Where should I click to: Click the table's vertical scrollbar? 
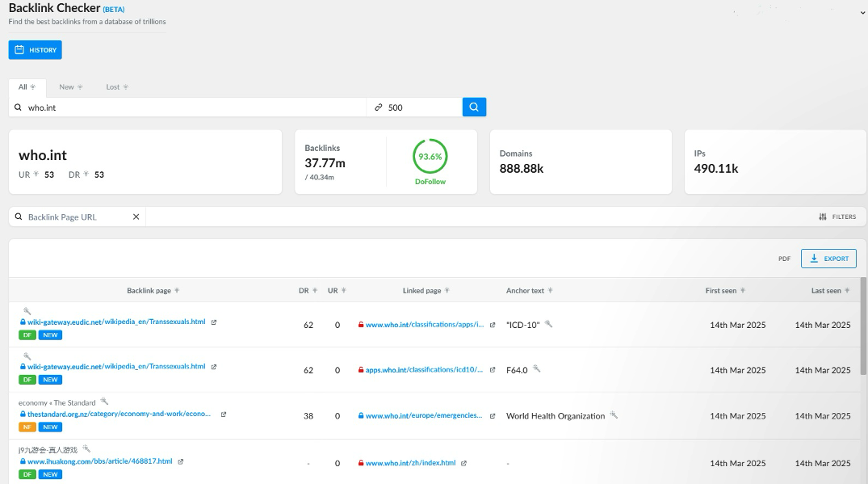coord(863,326)
